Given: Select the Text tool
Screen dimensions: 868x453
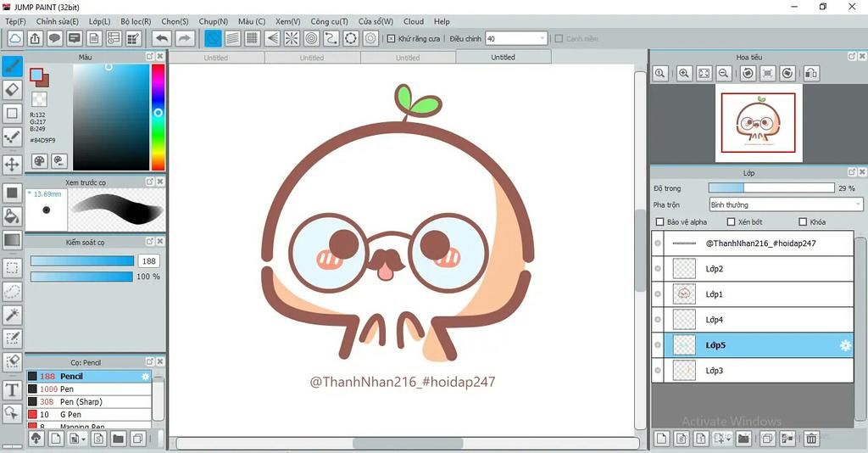Looking at the screenshot, I should (12, 390).
